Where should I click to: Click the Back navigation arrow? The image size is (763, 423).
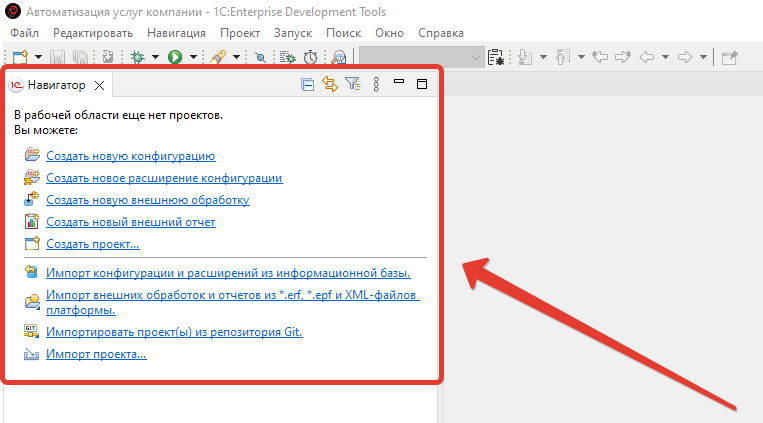647,57
